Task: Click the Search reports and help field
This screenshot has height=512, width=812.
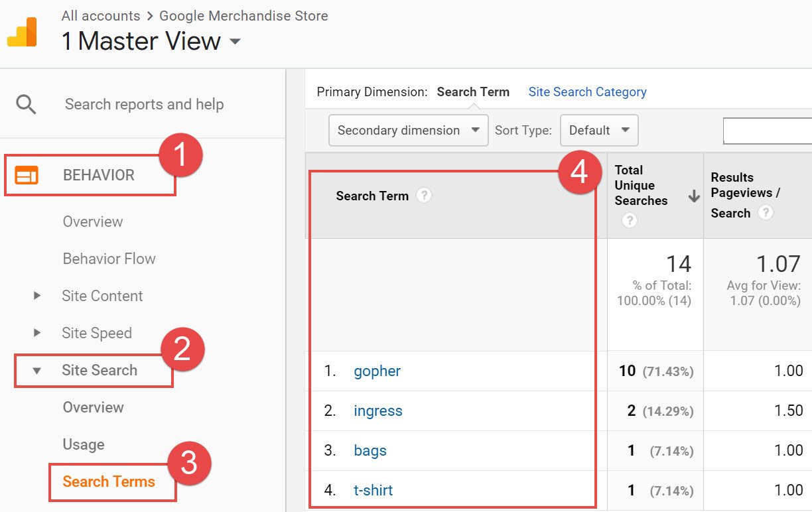Action: [x=144, y=105]
